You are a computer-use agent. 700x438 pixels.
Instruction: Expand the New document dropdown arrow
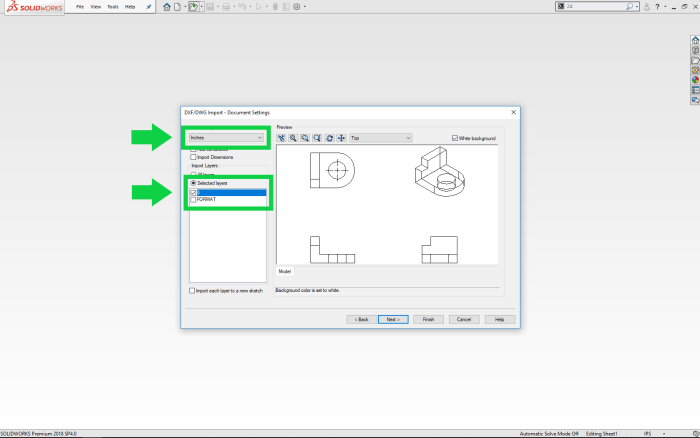(x=185, y=7)
